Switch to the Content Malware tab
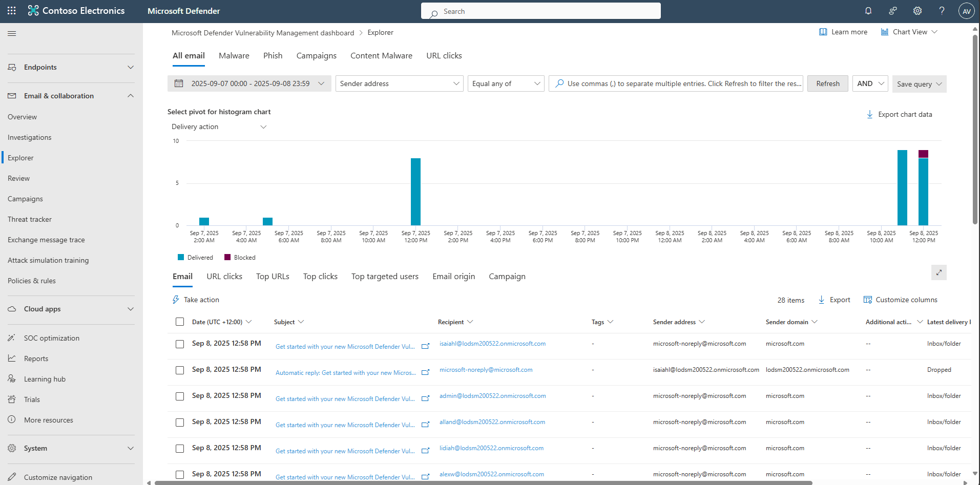The width and height of the screenshot is (980, 485). (x=381, y=56)
